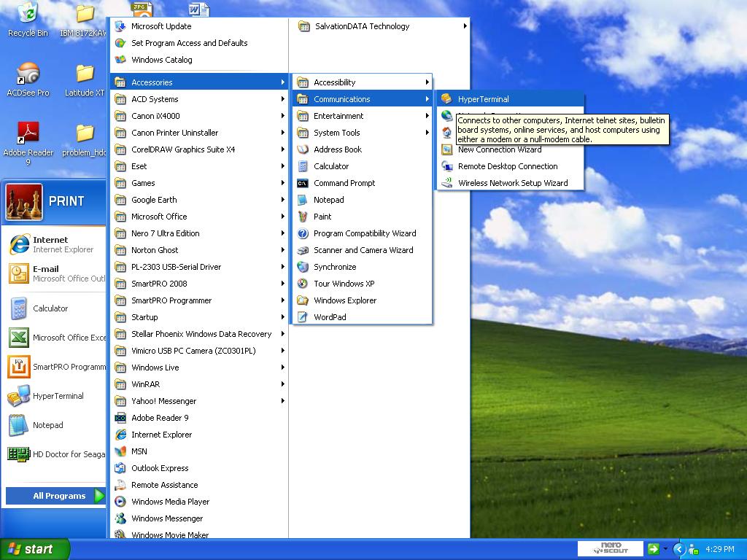Click the PRINT user chess picture
The height and width of the screenshot is (560, 747).
pos(24,202)
